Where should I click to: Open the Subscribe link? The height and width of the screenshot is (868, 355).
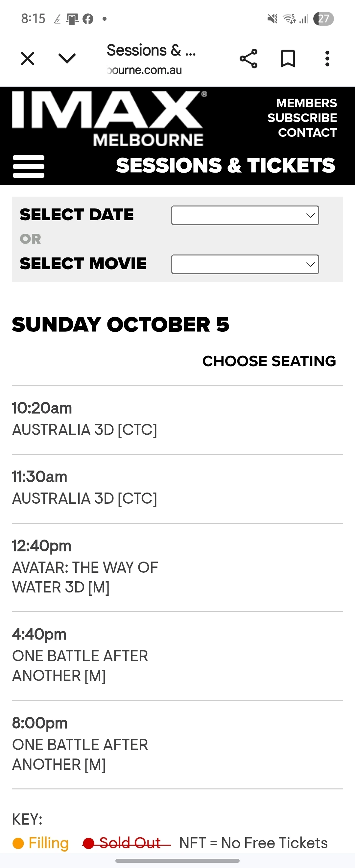point(302,118)
